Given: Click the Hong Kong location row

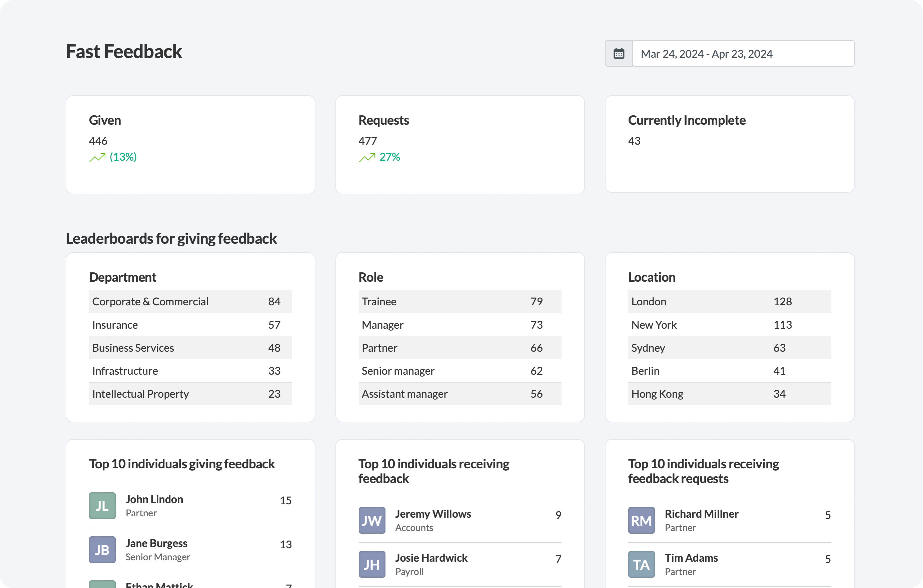Looking at the screenshot, I should (729, 394).
